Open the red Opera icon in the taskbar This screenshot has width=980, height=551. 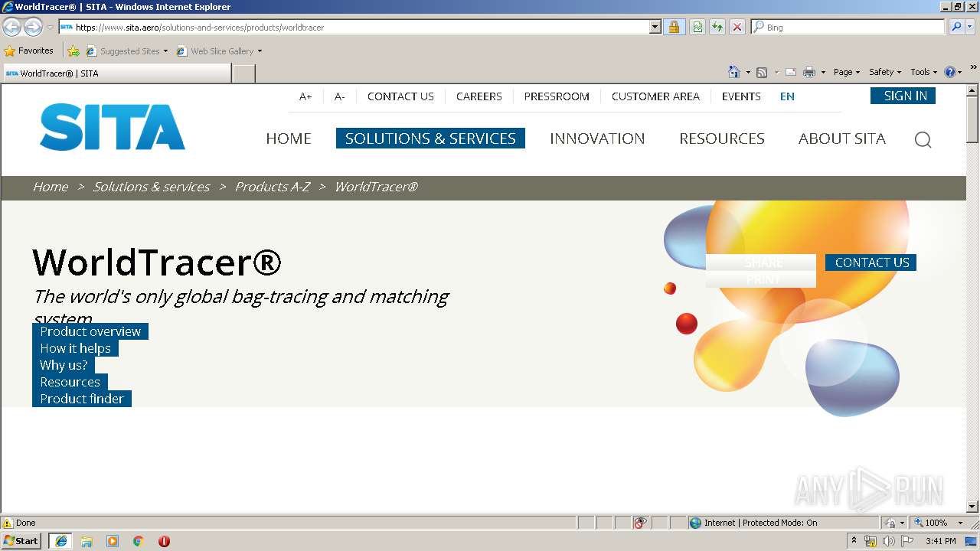coord(164,541)
